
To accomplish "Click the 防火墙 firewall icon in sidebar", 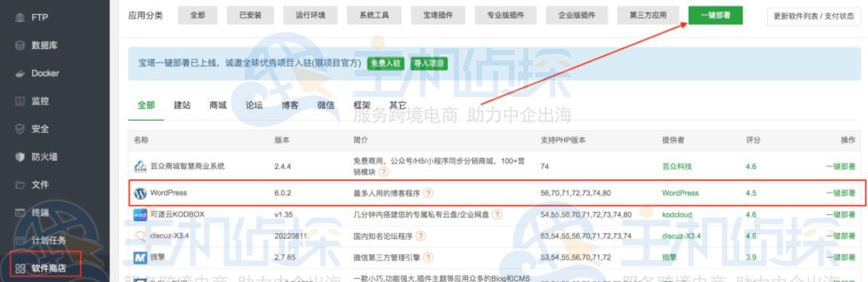I will click(20, 157).
